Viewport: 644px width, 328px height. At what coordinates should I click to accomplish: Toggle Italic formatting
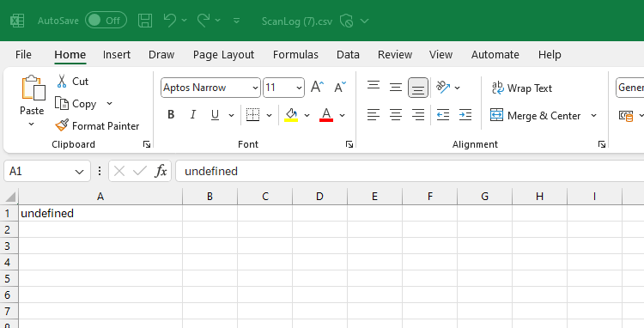[192, 115]
